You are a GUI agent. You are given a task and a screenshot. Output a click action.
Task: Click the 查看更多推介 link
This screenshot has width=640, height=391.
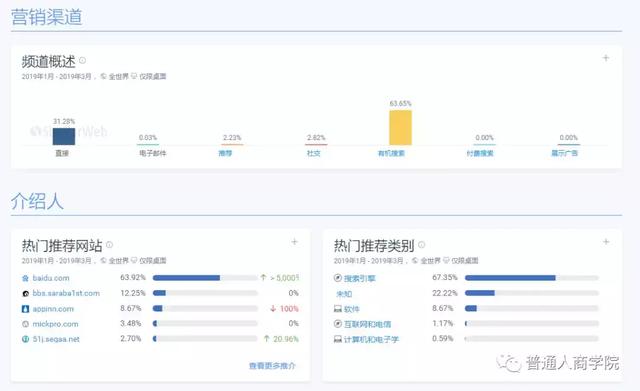[x=272, y=366]
